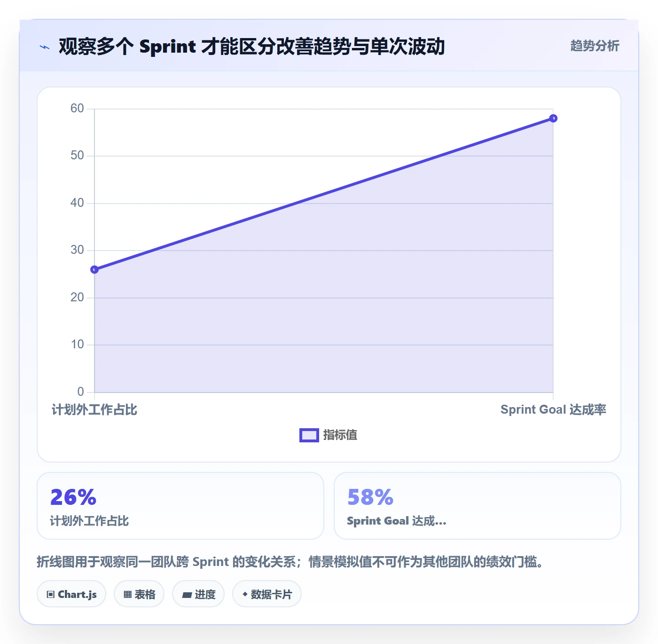Click the y-axis value 10
The width and height of the screenshot is (658, 644).
(x=77, y=345)
